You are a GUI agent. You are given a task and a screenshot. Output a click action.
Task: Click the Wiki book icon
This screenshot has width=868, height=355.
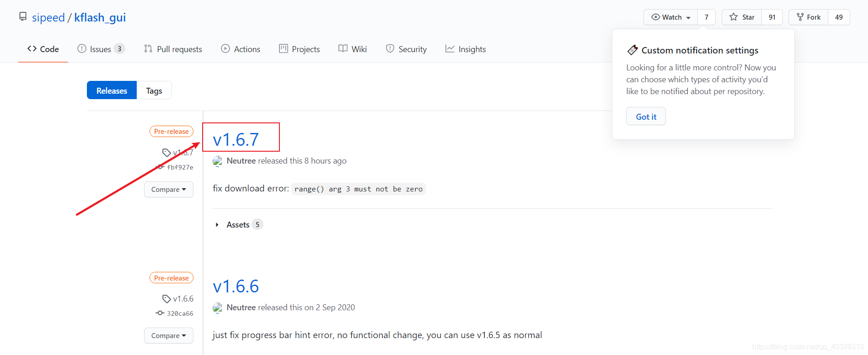click(343, 48)
